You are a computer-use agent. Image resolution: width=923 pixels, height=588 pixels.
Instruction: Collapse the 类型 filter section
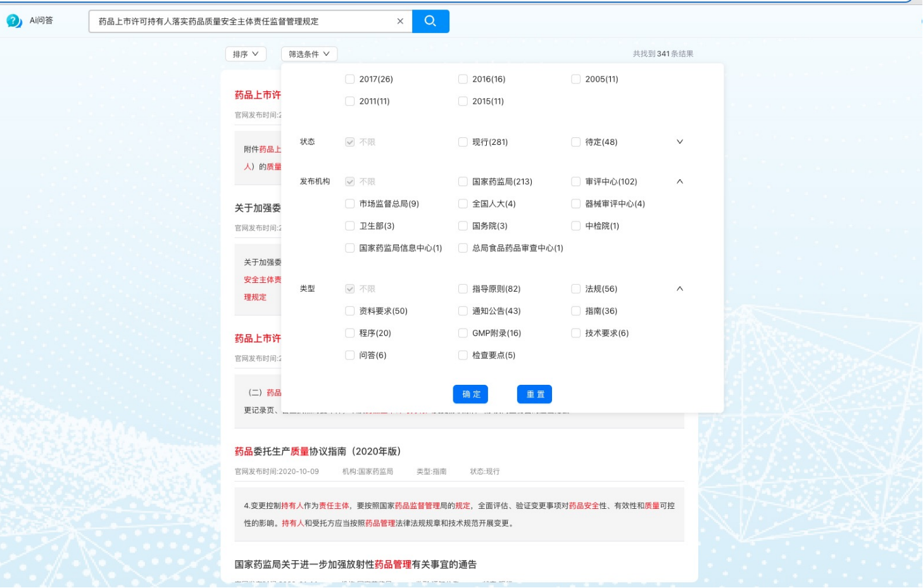coord(680,289)
